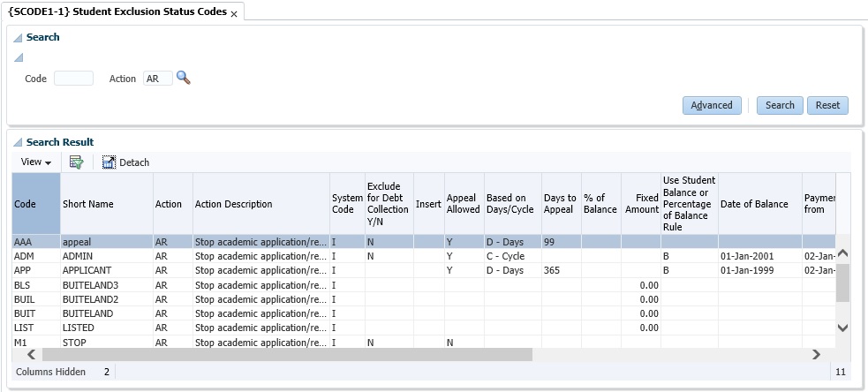Select the BUIT code cell
This screenshot has width=868, height=392.
(36, 313)
